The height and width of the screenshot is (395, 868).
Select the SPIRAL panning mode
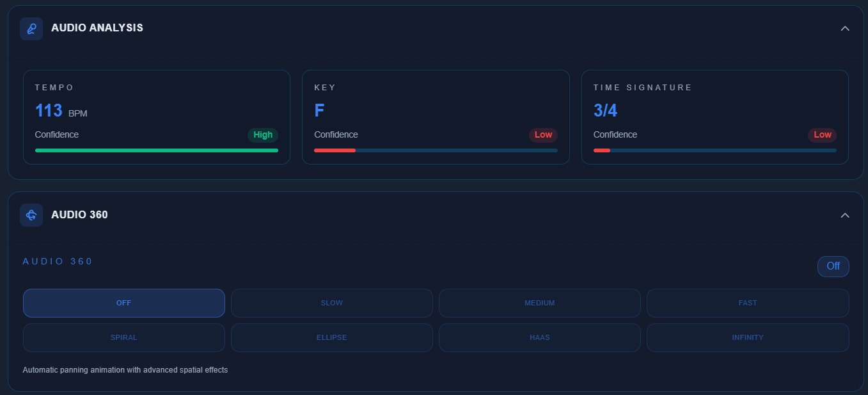pyautogui.click(x=124, y=337)
